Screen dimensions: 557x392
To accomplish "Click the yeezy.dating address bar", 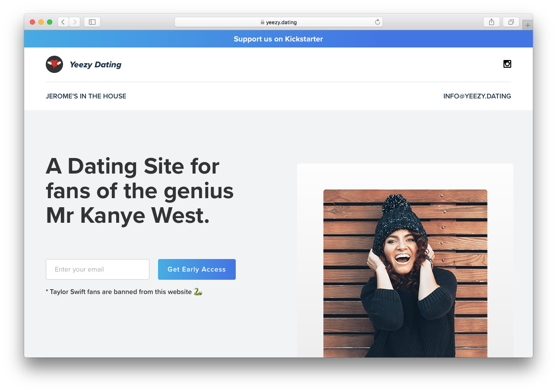I will [x=278, y=22].
